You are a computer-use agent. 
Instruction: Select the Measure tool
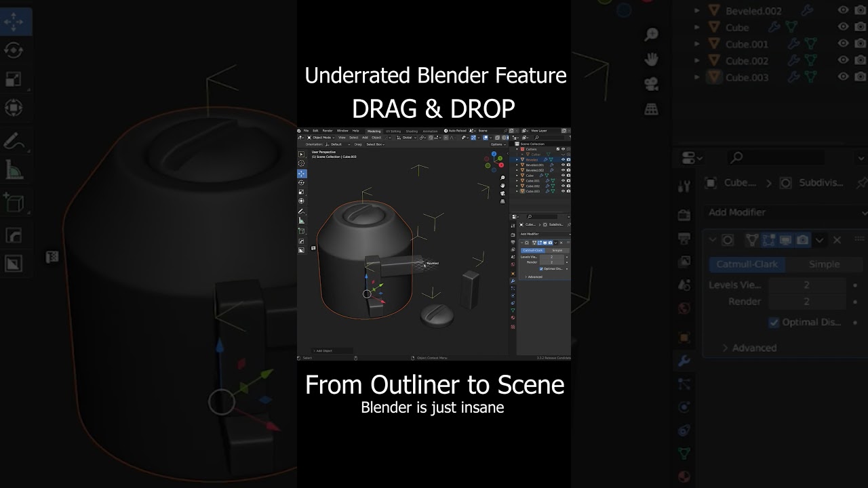[301, 221]
